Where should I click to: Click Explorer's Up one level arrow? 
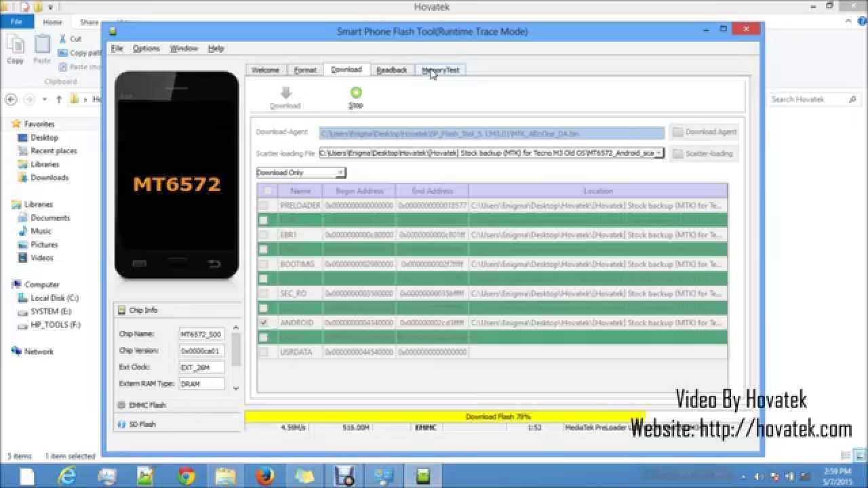click(x=59, y=99)
